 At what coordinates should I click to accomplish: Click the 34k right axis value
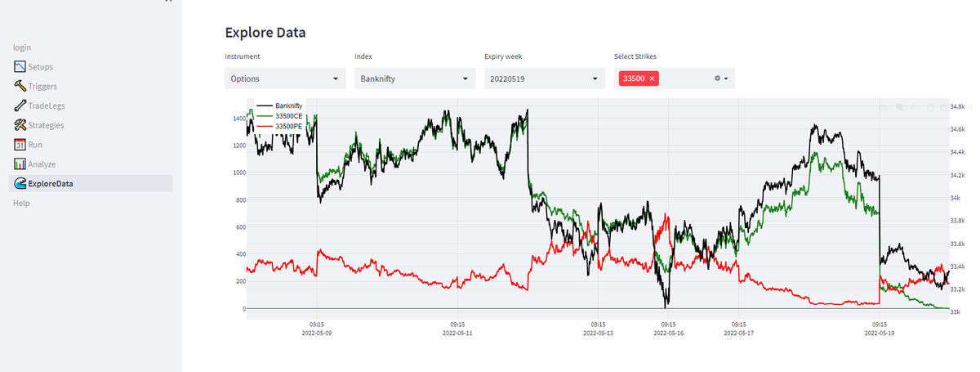coord(955,198)
